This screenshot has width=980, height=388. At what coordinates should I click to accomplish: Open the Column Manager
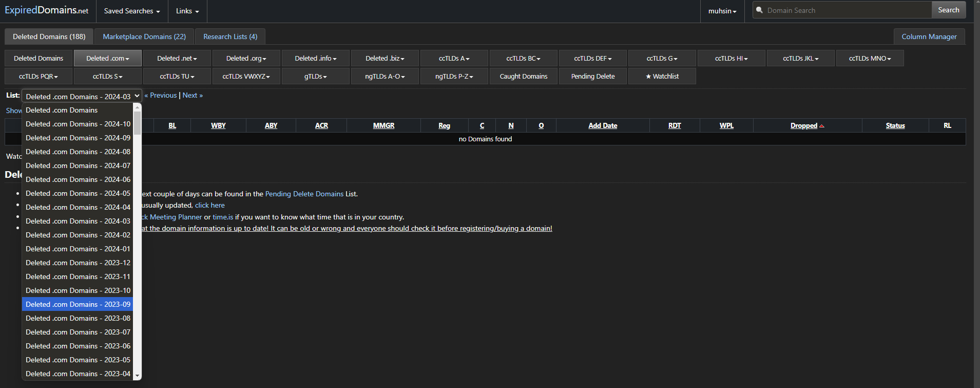(x=929, y=36)
